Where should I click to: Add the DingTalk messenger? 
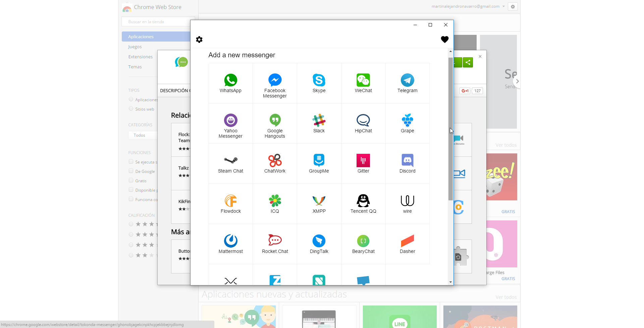(319, 244)
